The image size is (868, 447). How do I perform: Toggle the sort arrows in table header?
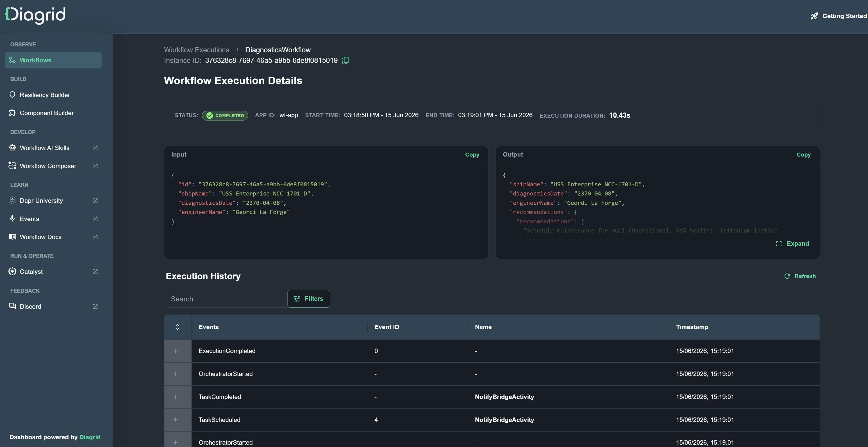(178, 327)
